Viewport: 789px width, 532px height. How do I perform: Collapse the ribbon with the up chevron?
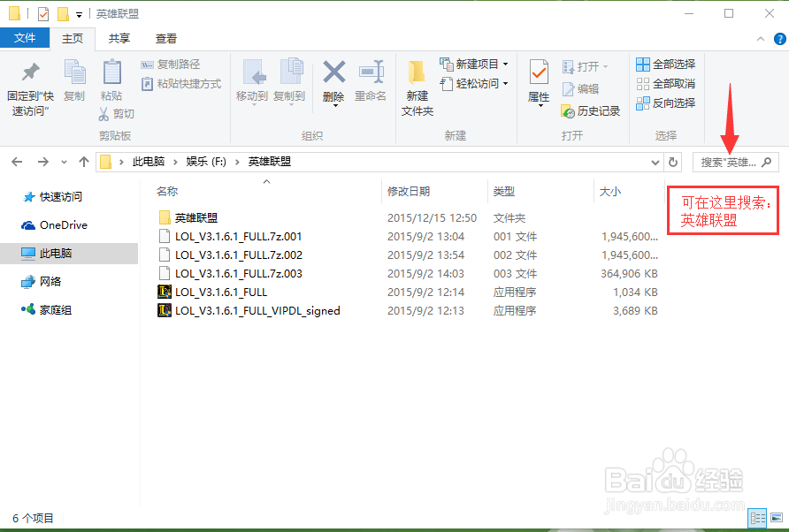pyautogui.click(x=761, y=39)
